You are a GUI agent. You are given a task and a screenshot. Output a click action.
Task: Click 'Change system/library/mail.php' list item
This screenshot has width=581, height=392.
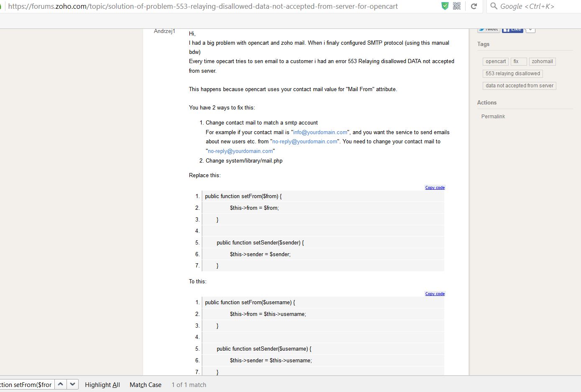tap(244, 161)
